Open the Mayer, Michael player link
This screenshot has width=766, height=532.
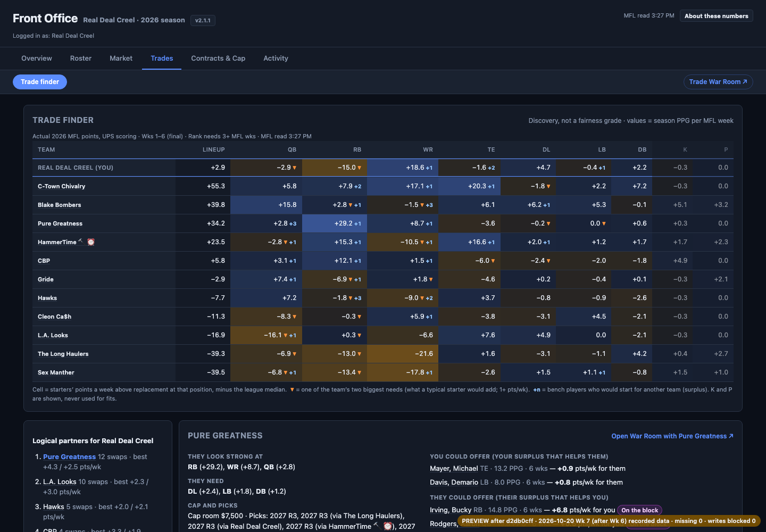click(454, 469)
